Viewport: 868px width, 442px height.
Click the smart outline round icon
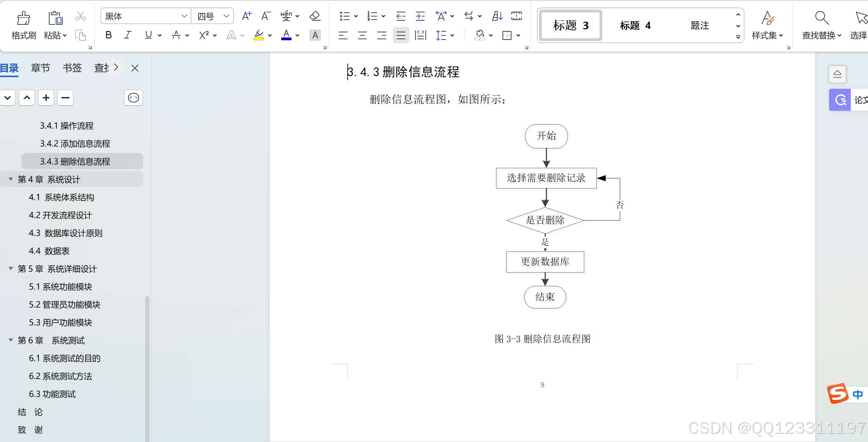pos(134,98)
